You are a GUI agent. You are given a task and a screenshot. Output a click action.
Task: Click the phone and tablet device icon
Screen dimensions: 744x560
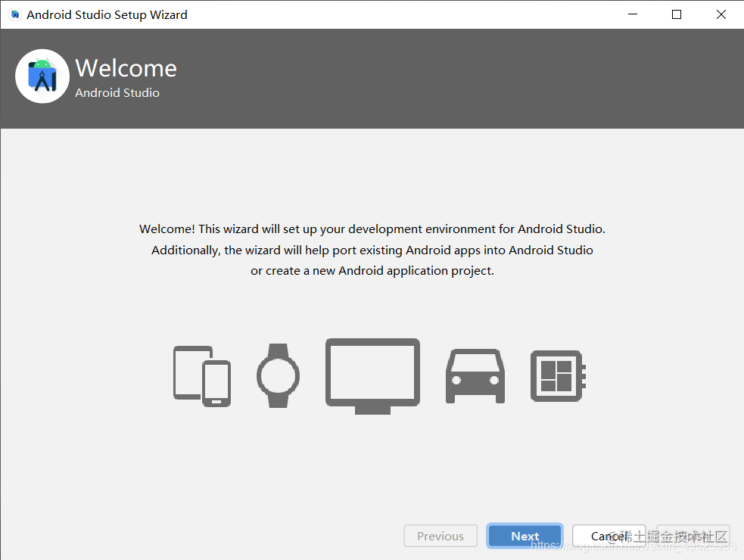click(202, 376)
